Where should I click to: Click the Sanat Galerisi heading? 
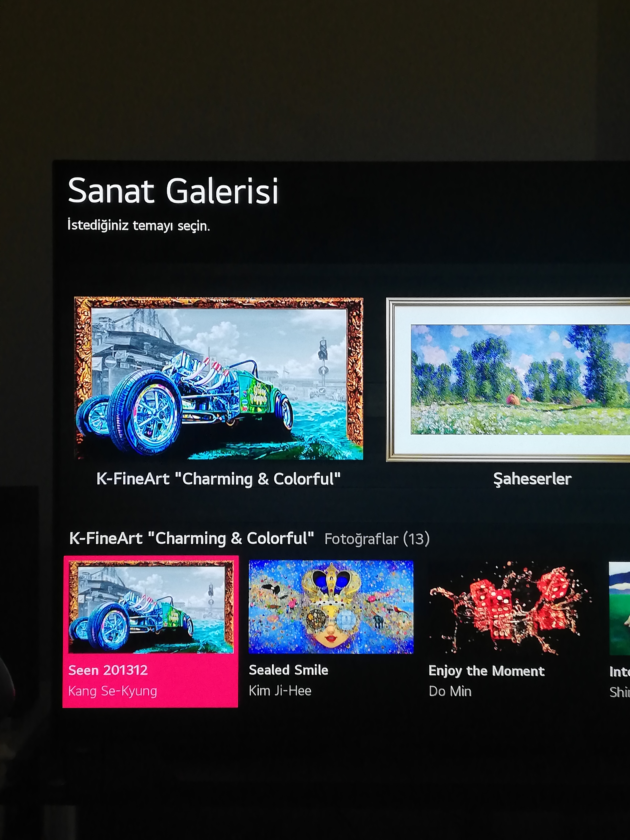[x=173, y=191]
